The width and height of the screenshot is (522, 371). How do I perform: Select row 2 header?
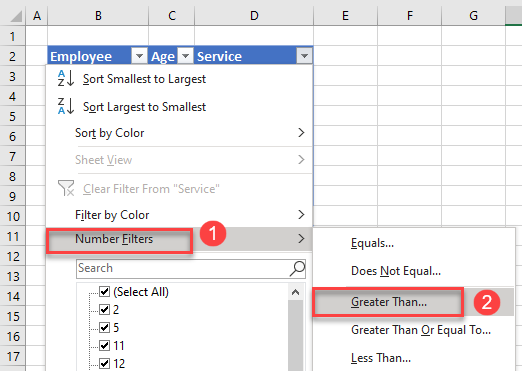pos(12,56)
